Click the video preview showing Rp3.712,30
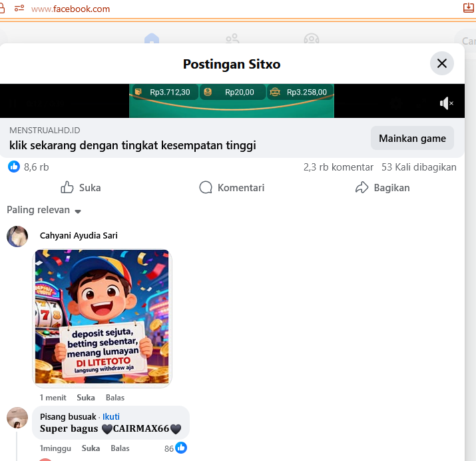The width and height of the screenshot is (476, 461). (x=232, y=101)
